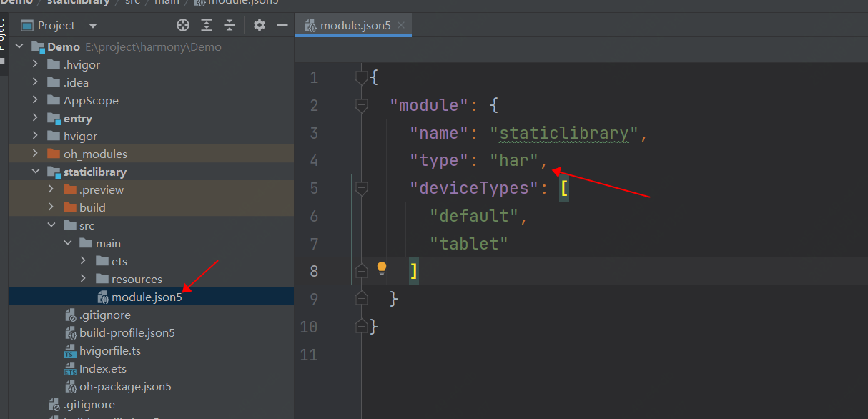Viewport: 868px width, 419px height.
Task: Open oh-package.json5 file in tree
Action: click(x=125, y=387)
